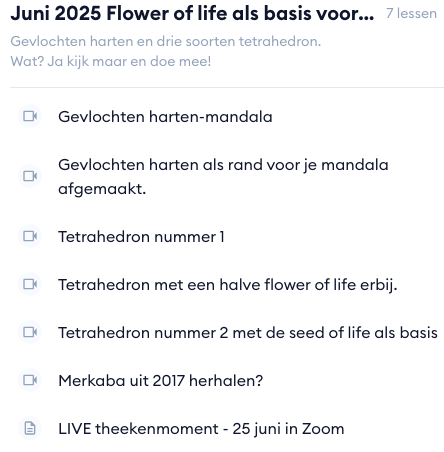Click document icon beside LIVE theekenmoment
This screenshot has width=444, height=452.
[30, 428]
